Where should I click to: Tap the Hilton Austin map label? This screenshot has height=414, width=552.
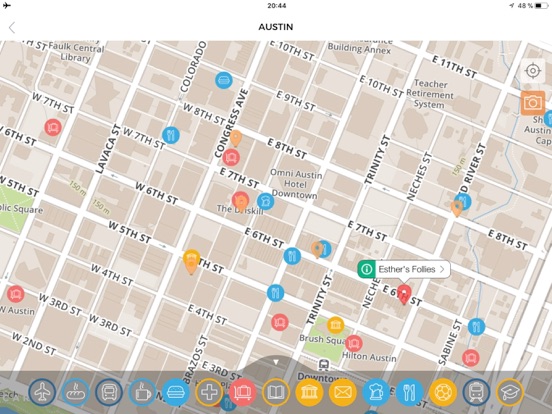tap(369, 357)
